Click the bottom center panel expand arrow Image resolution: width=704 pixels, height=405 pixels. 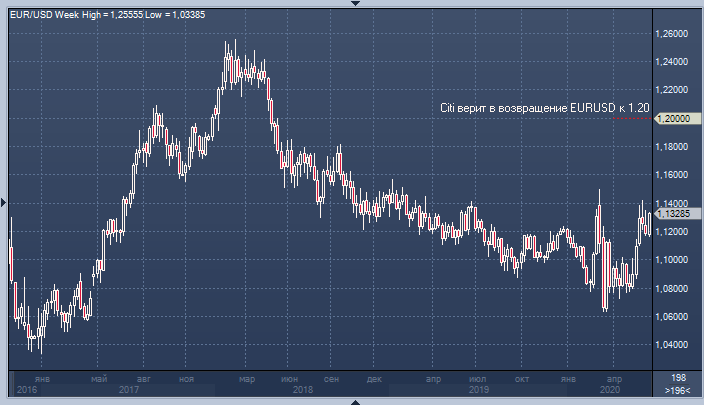(x=352, y=401)
